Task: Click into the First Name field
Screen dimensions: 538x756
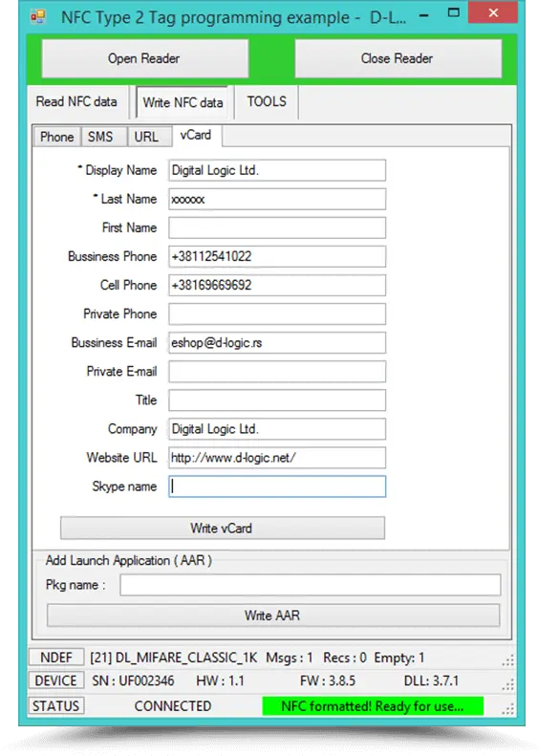Action: tap(277, 227)
